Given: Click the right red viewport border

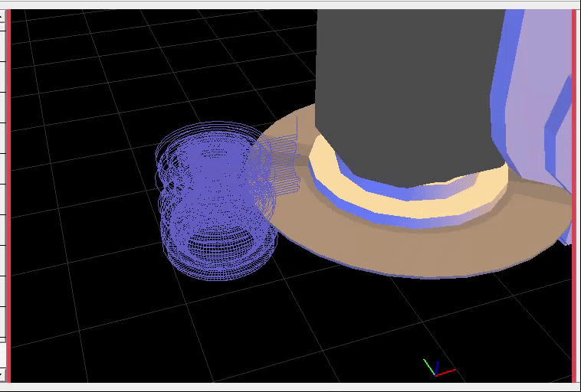Looking at the screenshot, I should pyautogui.click(x=574, y=191).
